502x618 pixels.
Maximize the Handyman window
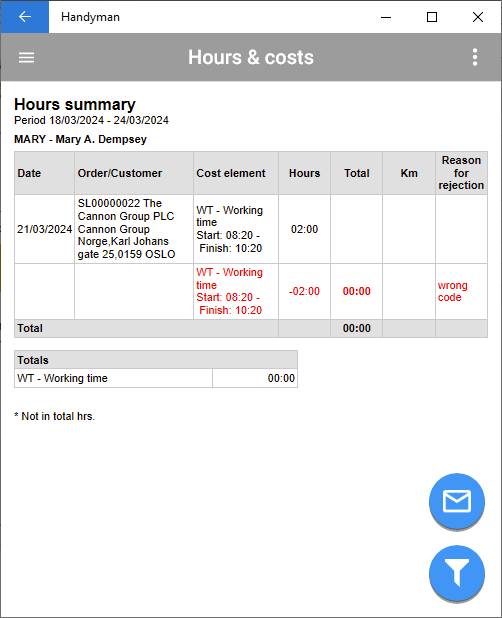[x=432, y=17]
